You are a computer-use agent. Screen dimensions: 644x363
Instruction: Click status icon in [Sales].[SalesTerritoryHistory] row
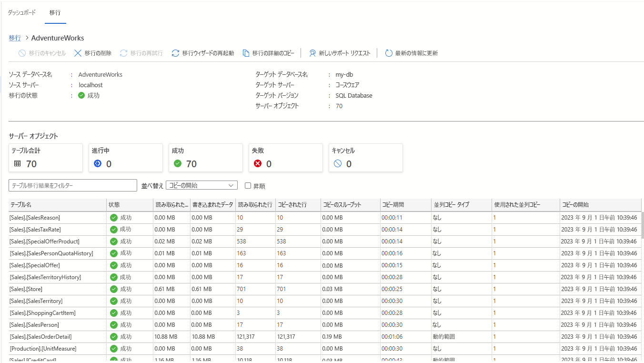click(113, 277)
